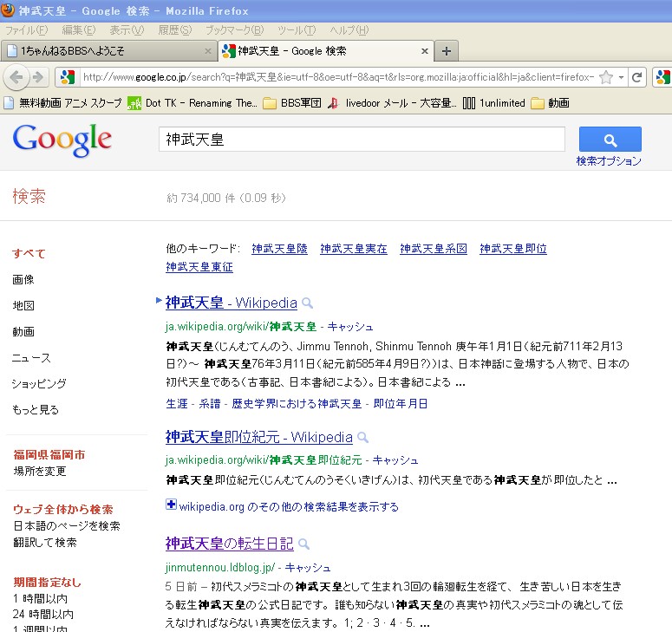The width and height of the screenshot is (672, 632).
Task: Open the cached copy of jinmutennou.ldblog.jp
Action: point(308,568)
